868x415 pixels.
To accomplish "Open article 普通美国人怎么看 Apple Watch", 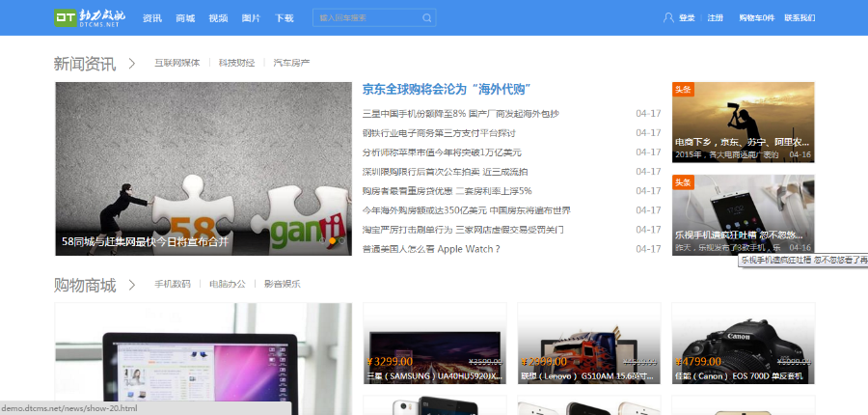I will [x=431, y=249].
